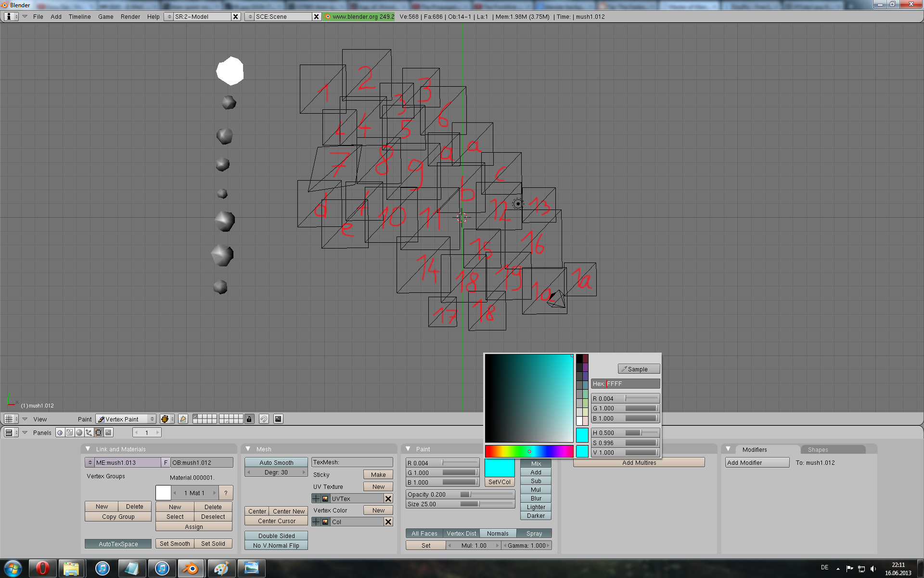This screenshot has width=924, height=578.
Task: Collapse the Link and Materials panel
Action: click(88, 449)
